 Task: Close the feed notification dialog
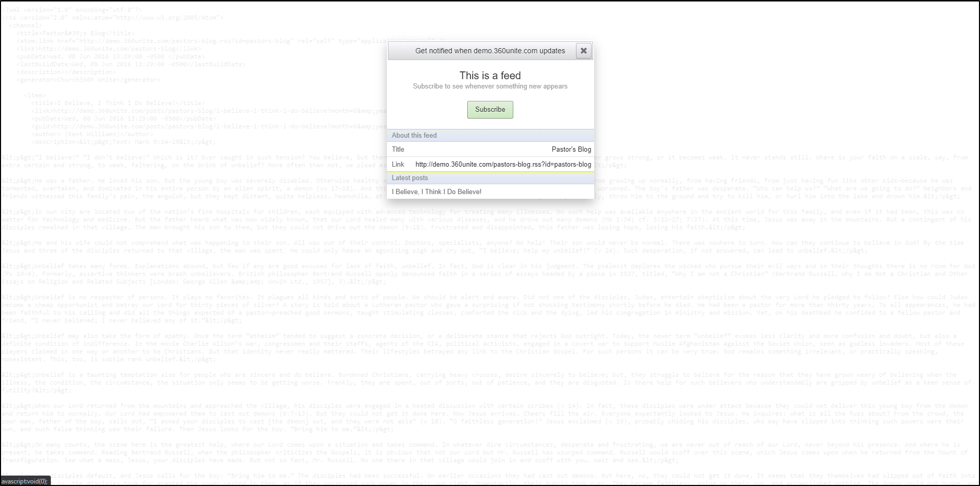click(583, 51)
